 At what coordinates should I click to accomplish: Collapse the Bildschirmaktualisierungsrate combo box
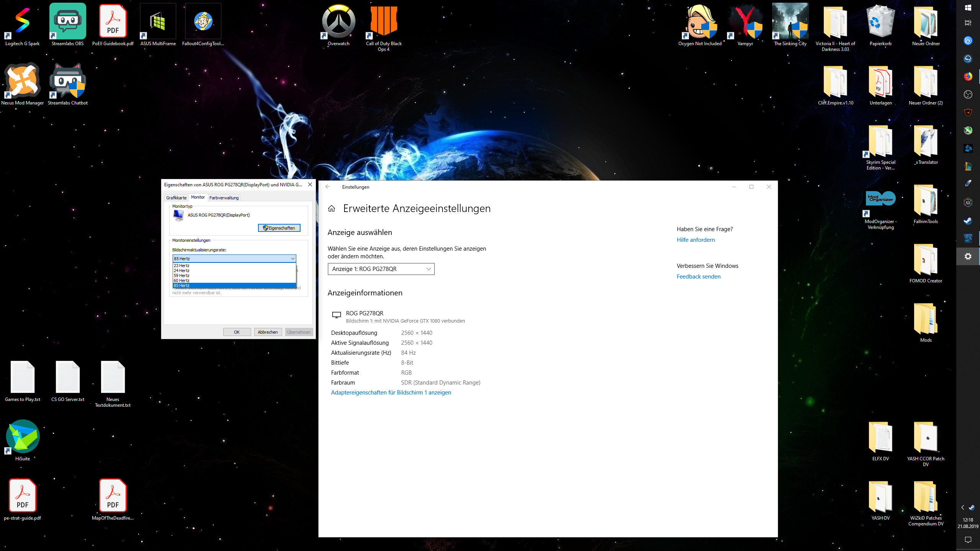coord(292,259)
